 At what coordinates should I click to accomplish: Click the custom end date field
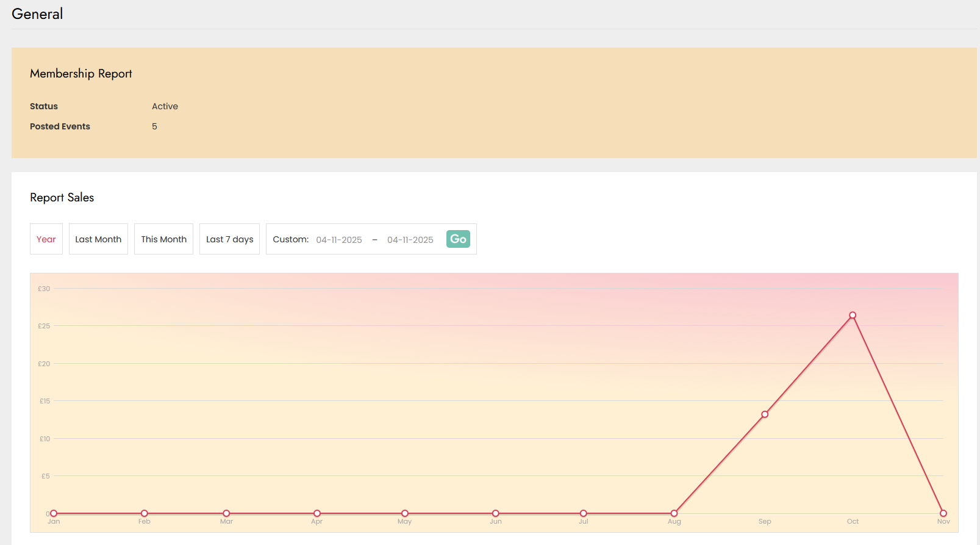pyautogui.click(x=410, y=240)
